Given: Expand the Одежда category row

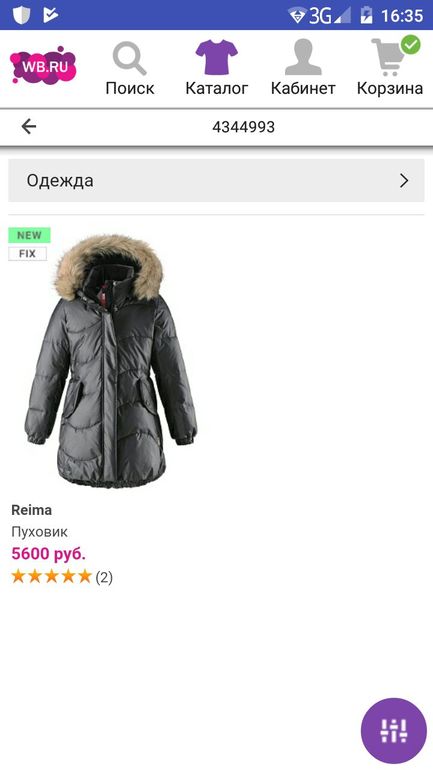Looking at the screenshot, I should pos(216,180).
